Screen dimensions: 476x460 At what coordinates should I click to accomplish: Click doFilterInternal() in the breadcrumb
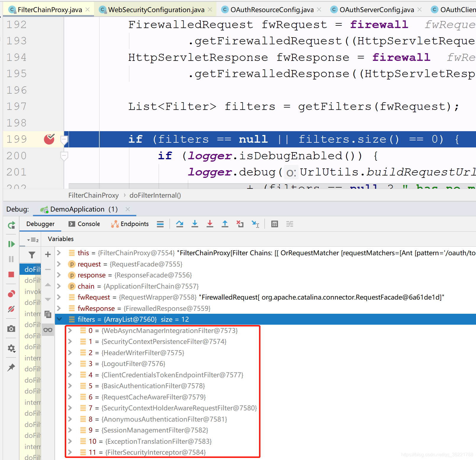[x=155, y=195]
